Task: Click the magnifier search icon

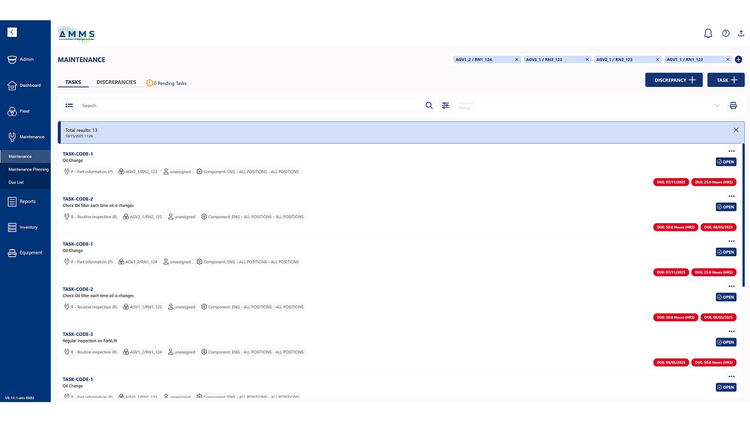Action: (429, 105)
